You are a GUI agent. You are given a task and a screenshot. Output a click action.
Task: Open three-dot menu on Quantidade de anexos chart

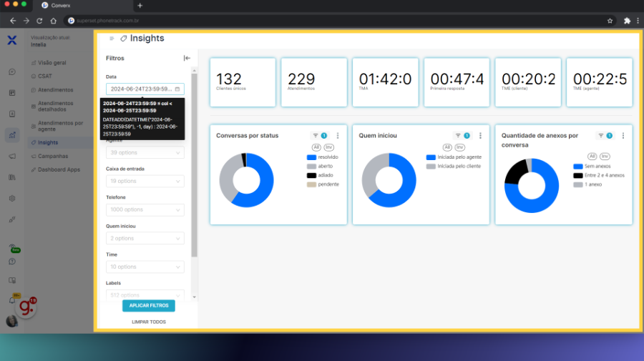click(x=623, y=135)
